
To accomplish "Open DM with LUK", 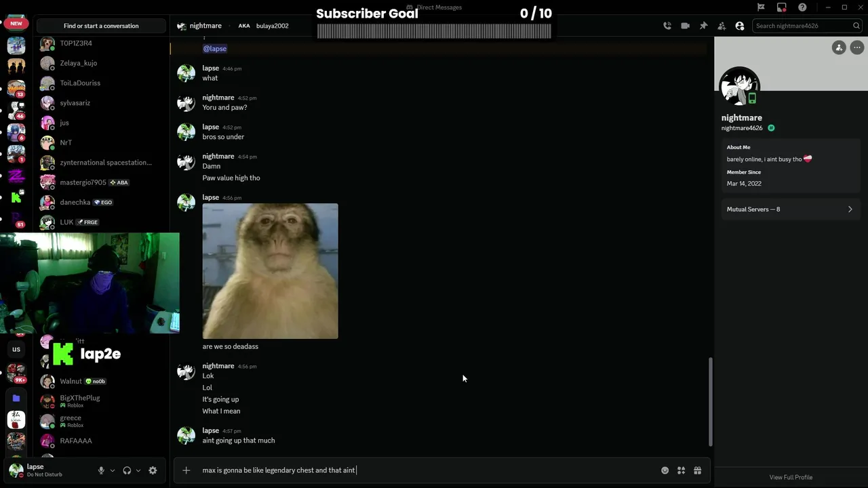I will pyautogui.click(x=101, y=222).
